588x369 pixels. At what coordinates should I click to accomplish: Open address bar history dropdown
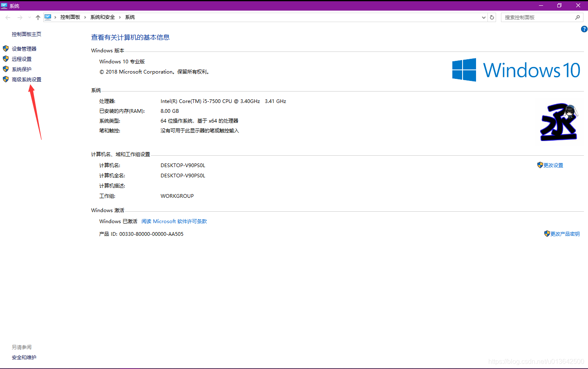pyautogui.click(x=484, y=17)
